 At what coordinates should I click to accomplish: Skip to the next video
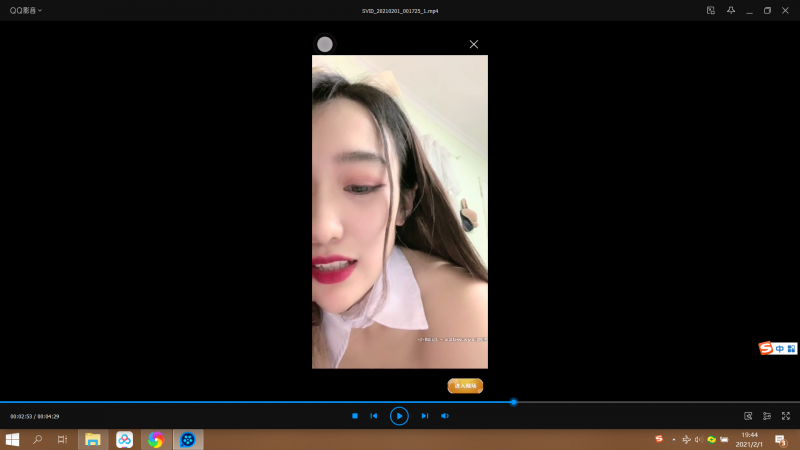click(x=424, y=416)
